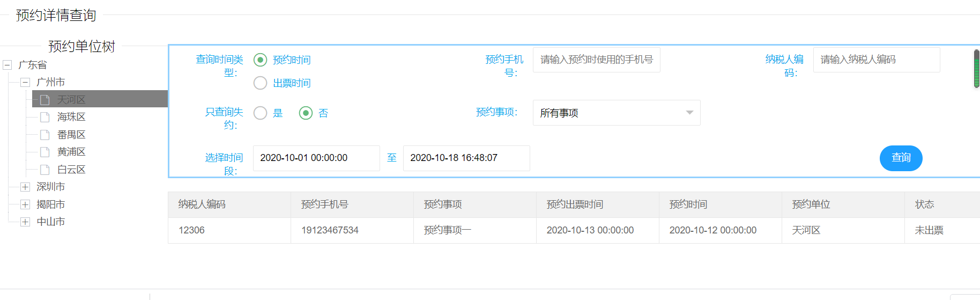The image size is (980, 300).
Task: Select 番禺区 in the unit tree
Action: [71, 135]
